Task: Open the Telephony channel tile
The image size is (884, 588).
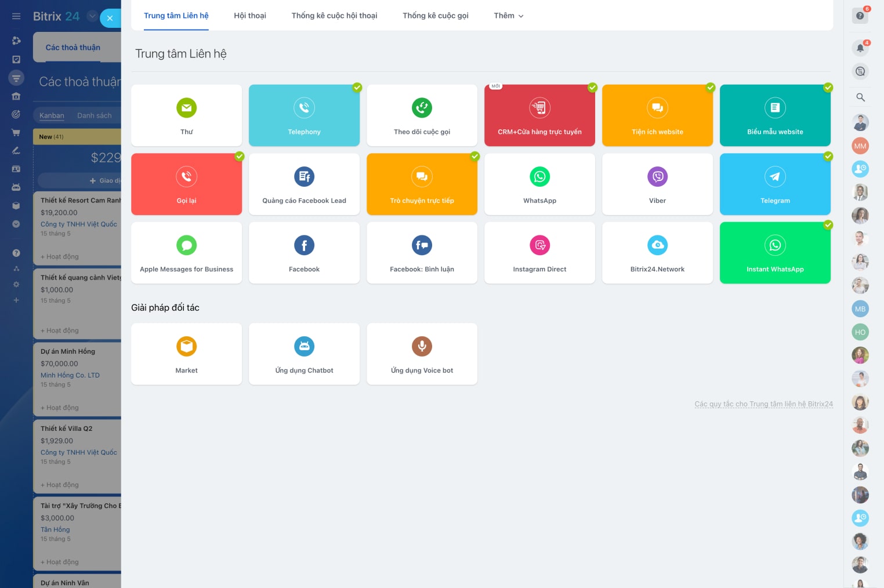Action: (304, 115)
